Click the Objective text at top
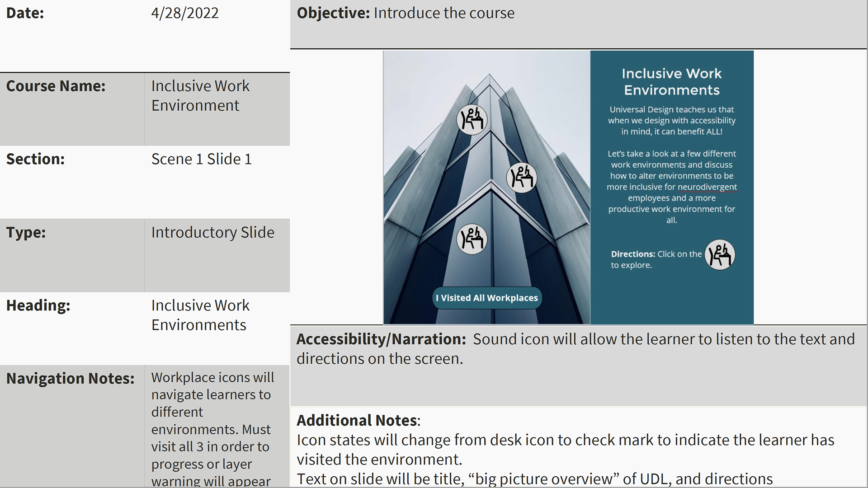The height and width of the screenshot is (488, 868). coord(406,13)
